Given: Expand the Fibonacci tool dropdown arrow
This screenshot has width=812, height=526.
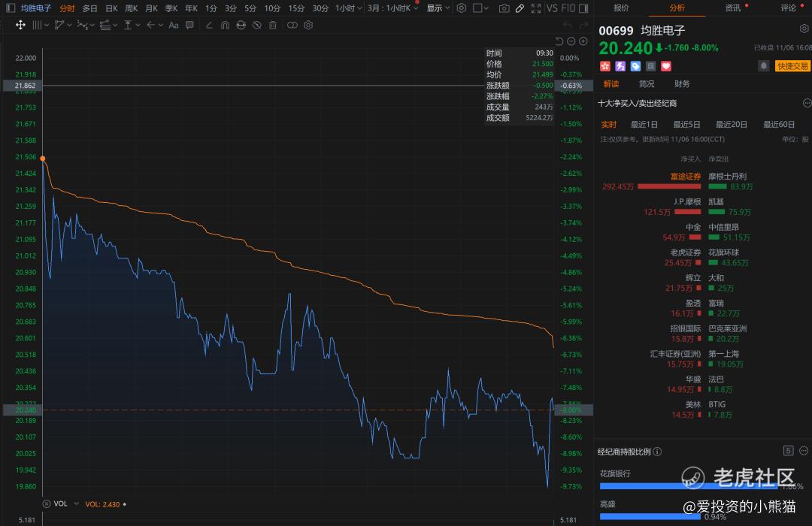Looking at the screenshot, I should (x=115, y=26).
